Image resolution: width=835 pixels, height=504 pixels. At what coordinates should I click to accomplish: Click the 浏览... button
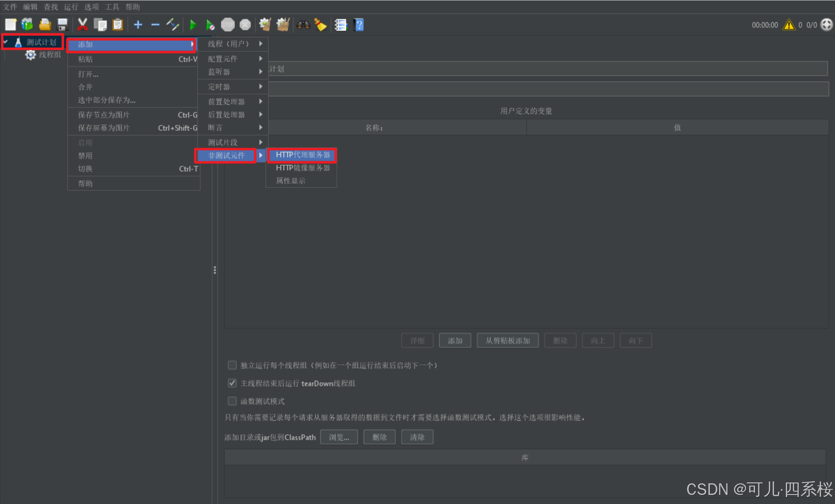click(x=339, y=437)
